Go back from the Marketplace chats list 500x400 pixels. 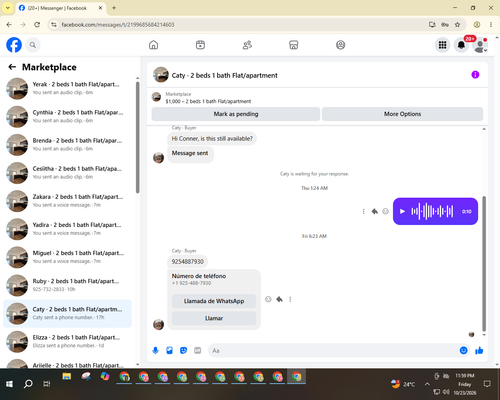[x=12, y=67]
